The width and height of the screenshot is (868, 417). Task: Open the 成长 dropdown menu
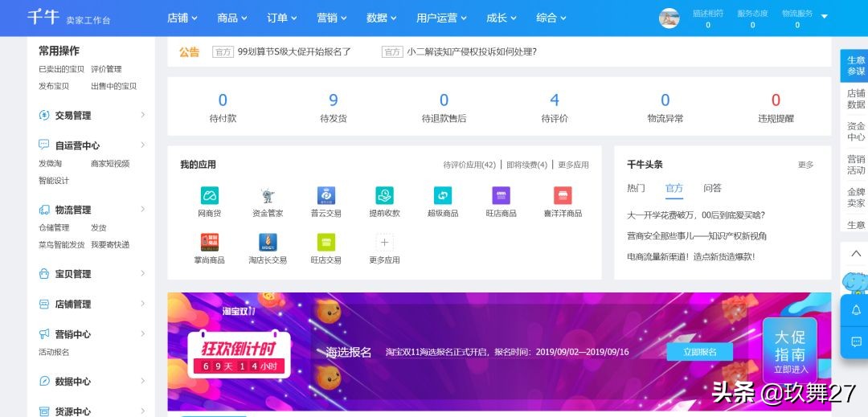(x=502, y=18)
